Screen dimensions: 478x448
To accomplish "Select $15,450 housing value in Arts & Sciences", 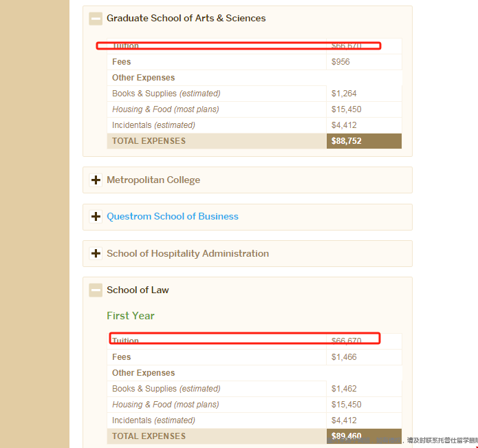I will pyautogui.click(x=347, y=109).
